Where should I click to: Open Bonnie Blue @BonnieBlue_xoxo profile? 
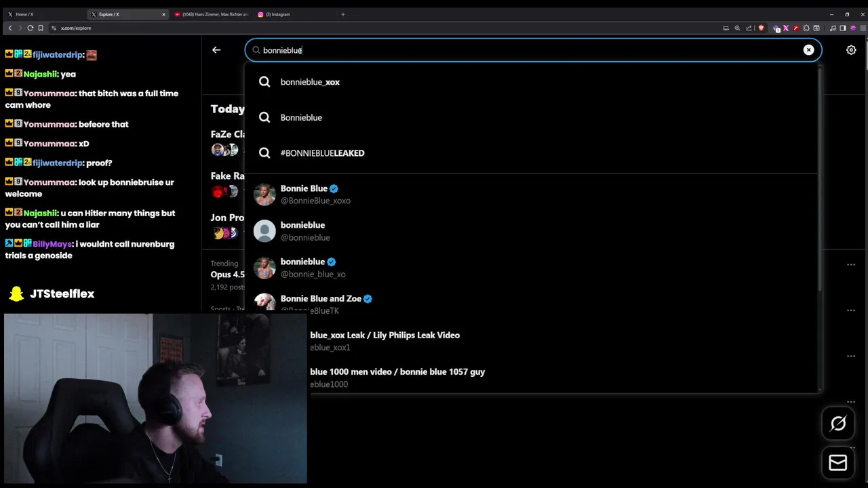[531, 195]
